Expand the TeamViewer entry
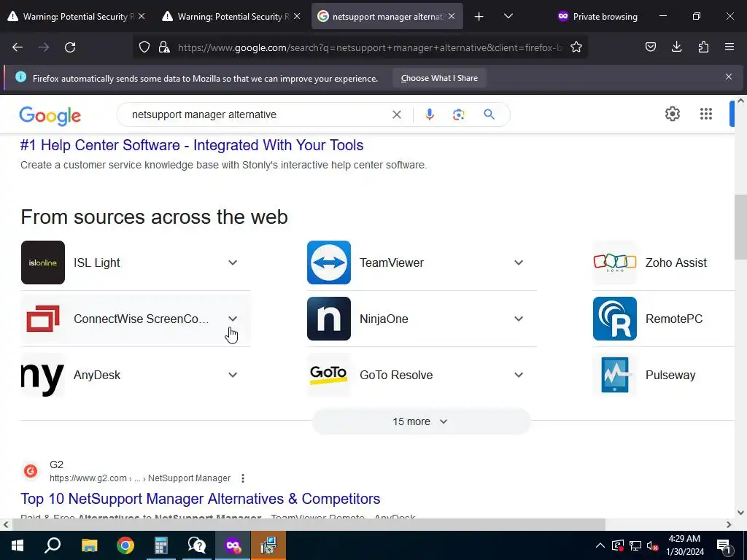Viewport: 747px width, 560px height. 519,262
